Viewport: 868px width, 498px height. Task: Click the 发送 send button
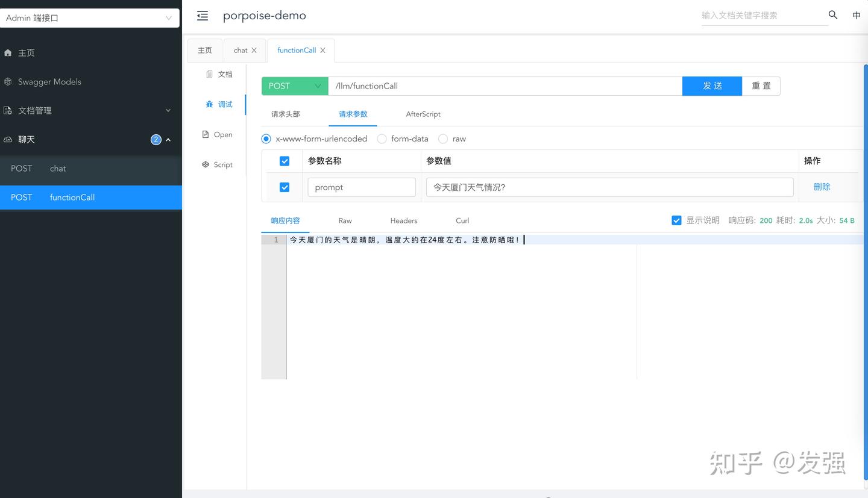pos(712,86)
